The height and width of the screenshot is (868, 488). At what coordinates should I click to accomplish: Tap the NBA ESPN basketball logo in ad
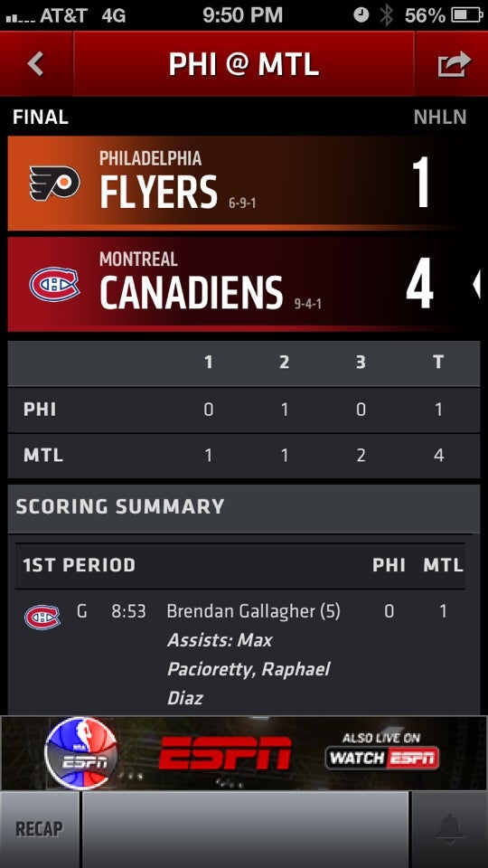pos(81,753)
